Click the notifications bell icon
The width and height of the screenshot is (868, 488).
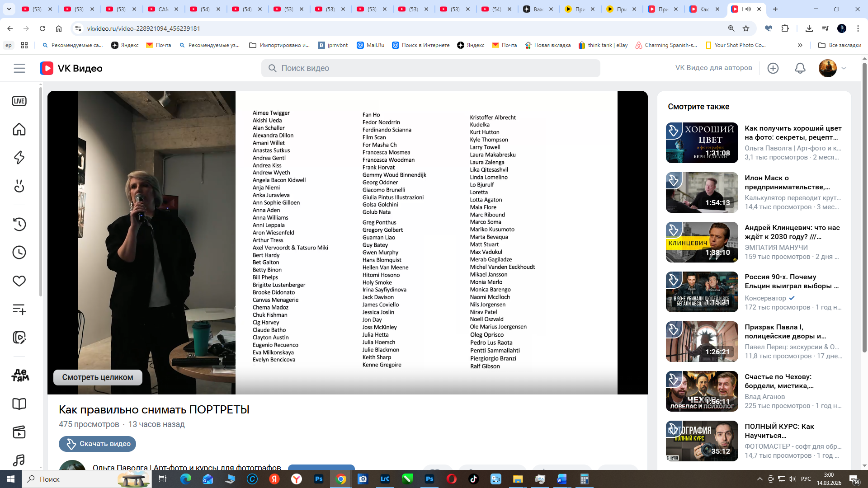pos(800,68)
